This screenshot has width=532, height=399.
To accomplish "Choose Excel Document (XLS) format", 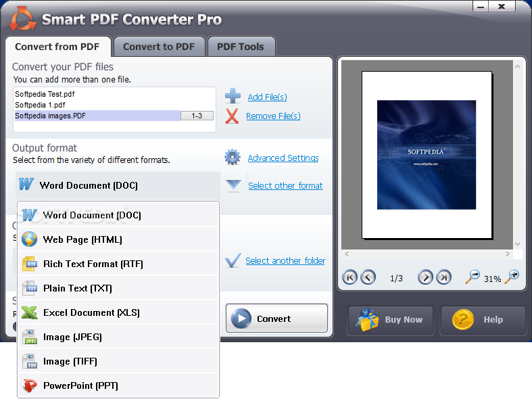I will click(x=118, y=313).
